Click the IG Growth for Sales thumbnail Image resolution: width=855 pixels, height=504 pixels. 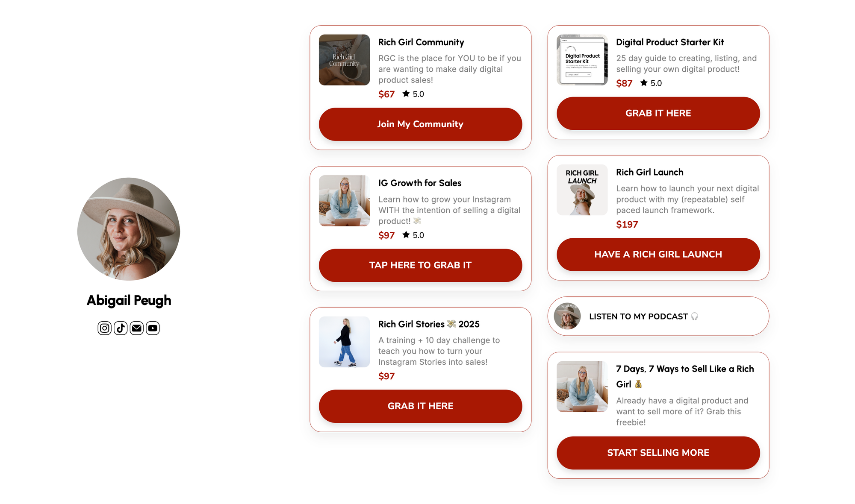(x=344, y=201)
